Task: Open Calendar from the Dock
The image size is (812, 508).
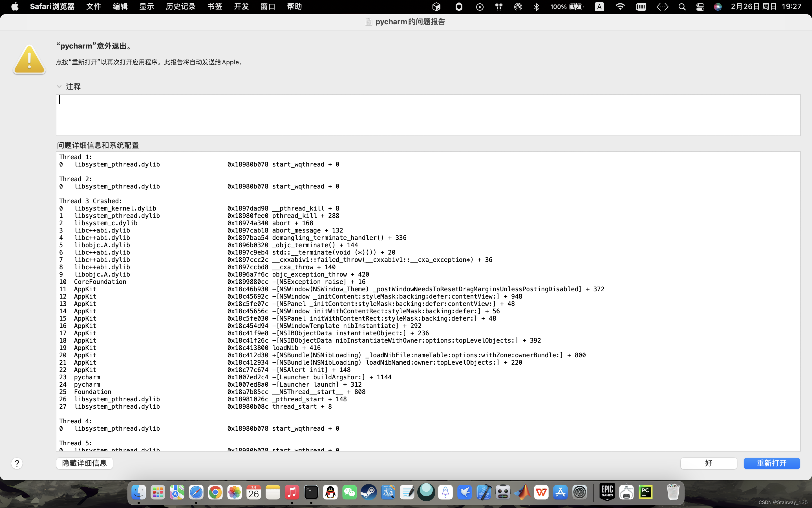Action: (254, 492)
